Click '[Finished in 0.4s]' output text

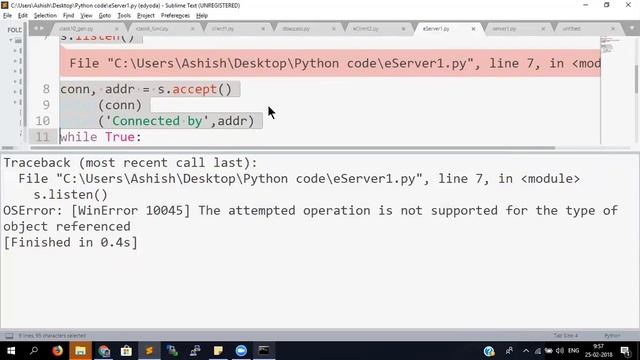(x=71, y=242)
